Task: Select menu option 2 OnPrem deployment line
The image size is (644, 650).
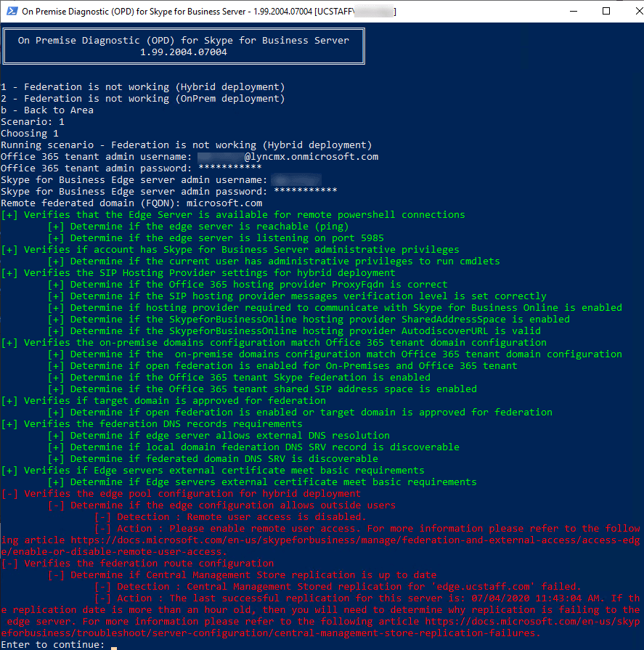Action: pos(142,99)
